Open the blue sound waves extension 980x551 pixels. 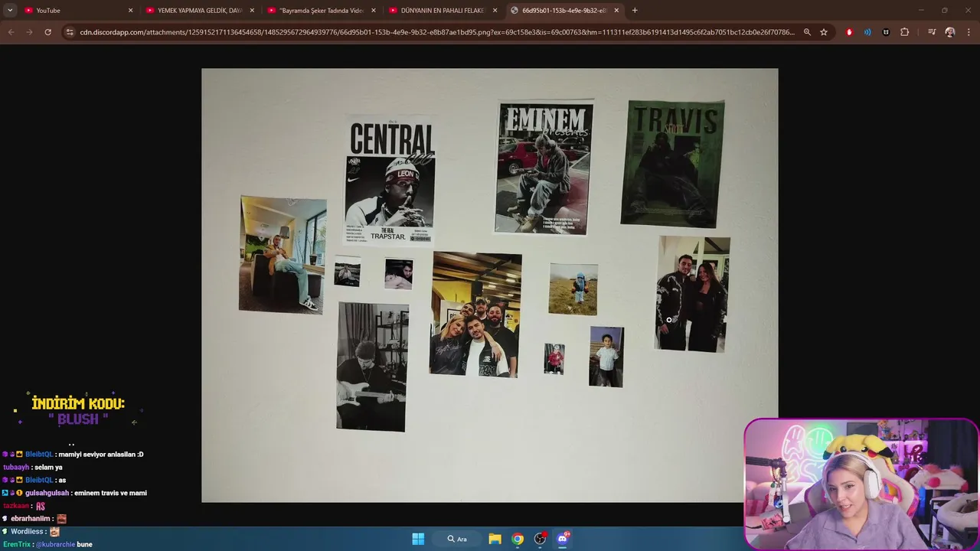(x=867, y=32)
